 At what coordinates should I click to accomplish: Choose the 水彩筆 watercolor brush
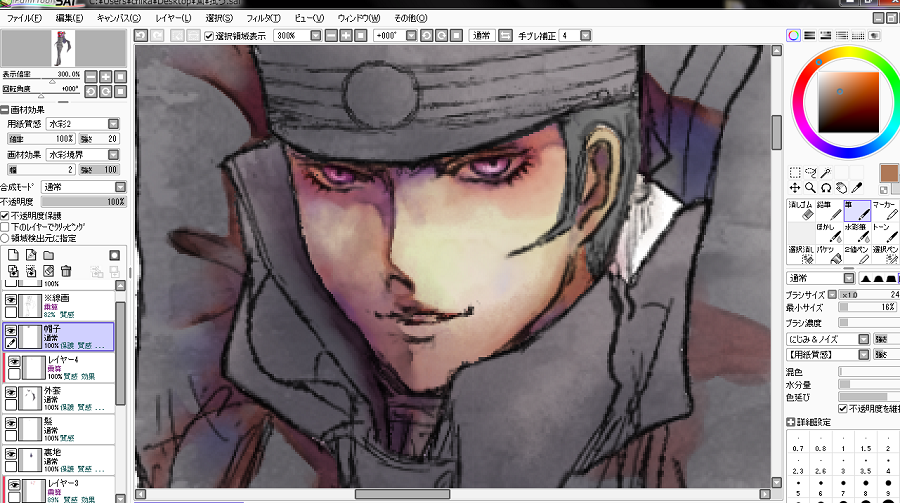(857, 233)
